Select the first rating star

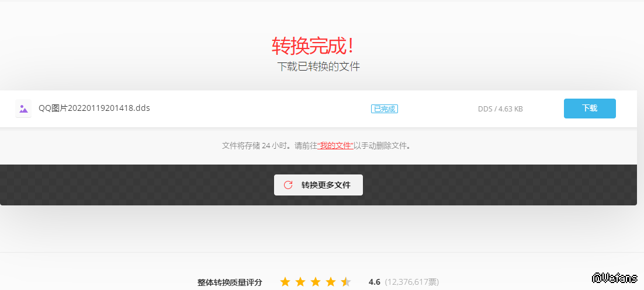pyautogui.click(x=285, y=282)
